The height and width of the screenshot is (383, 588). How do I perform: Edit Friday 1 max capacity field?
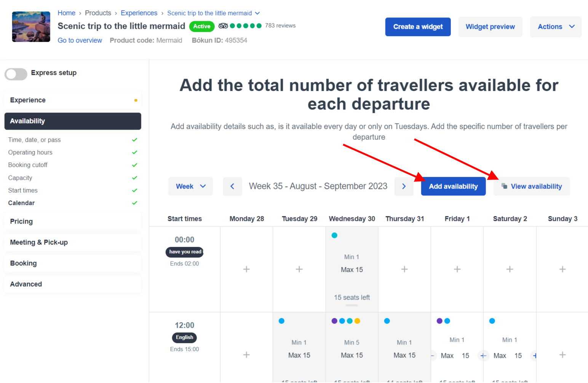465,356
